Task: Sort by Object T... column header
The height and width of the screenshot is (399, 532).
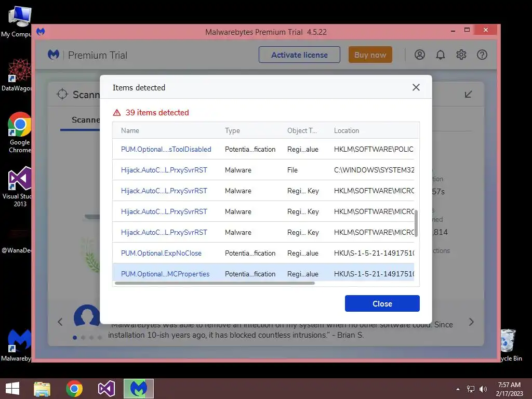Action: pyautogui.click(x=302, y=130)
